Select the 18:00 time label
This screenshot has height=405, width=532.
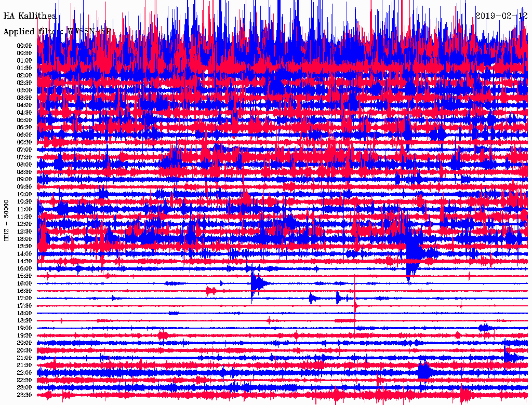24,314
